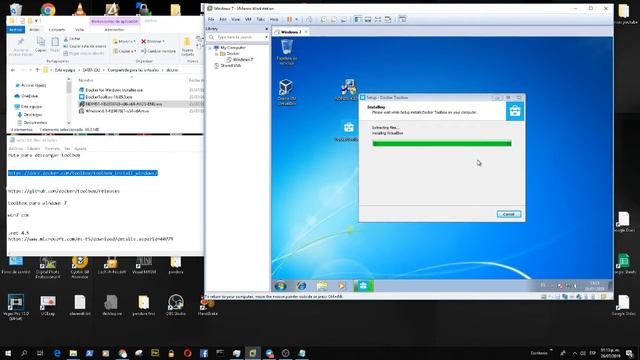Open the Tabs menu in VMware Workstation
This screenshot has width=640, height=360.
260,19
